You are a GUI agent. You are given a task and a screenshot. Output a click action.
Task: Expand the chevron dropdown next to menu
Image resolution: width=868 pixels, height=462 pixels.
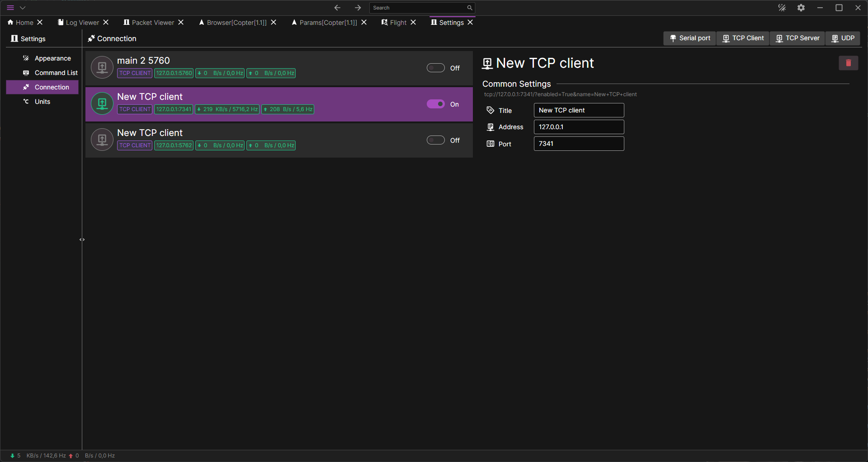point(23,8)
